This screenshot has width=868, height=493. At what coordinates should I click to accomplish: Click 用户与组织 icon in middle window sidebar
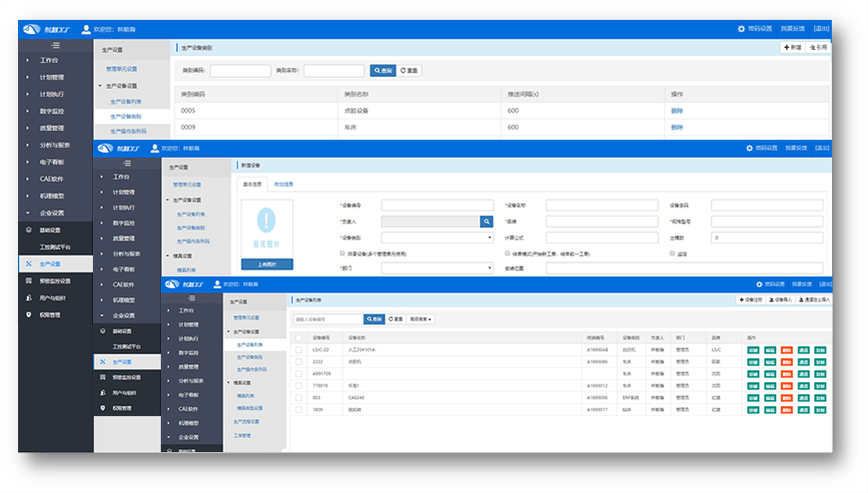pos(103,392)
